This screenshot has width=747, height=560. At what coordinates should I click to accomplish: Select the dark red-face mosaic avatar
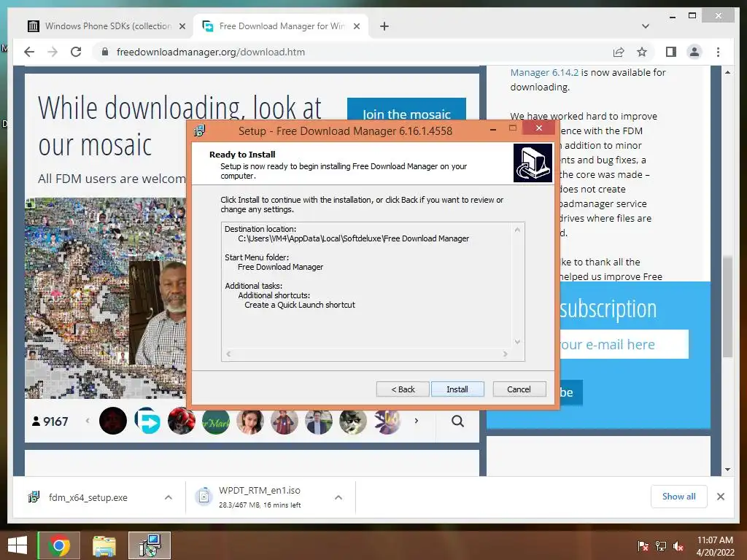pyautogui.click(x=113, y=421)
